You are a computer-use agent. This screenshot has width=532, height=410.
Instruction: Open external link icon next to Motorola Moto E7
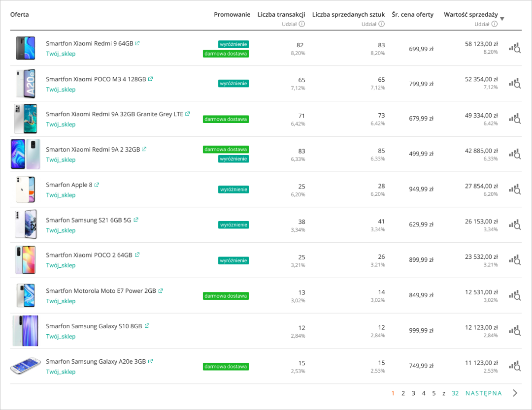click(x=161, y=291)
